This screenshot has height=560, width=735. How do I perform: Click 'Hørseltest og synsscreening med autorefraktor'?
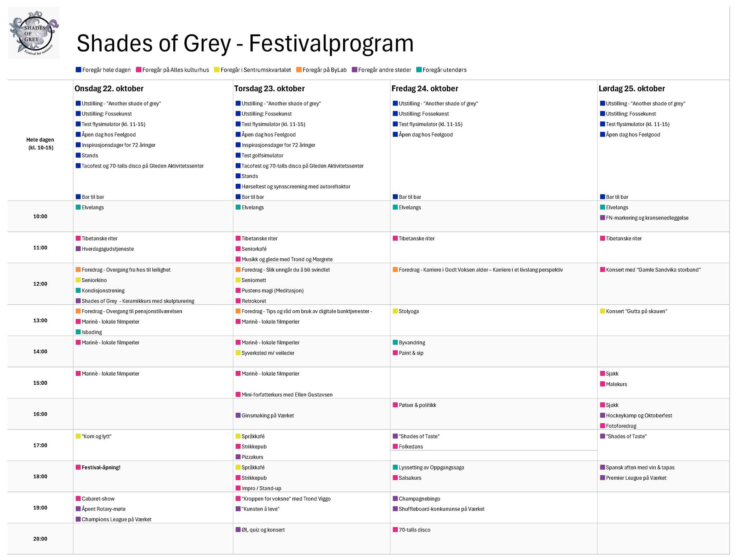296,187
